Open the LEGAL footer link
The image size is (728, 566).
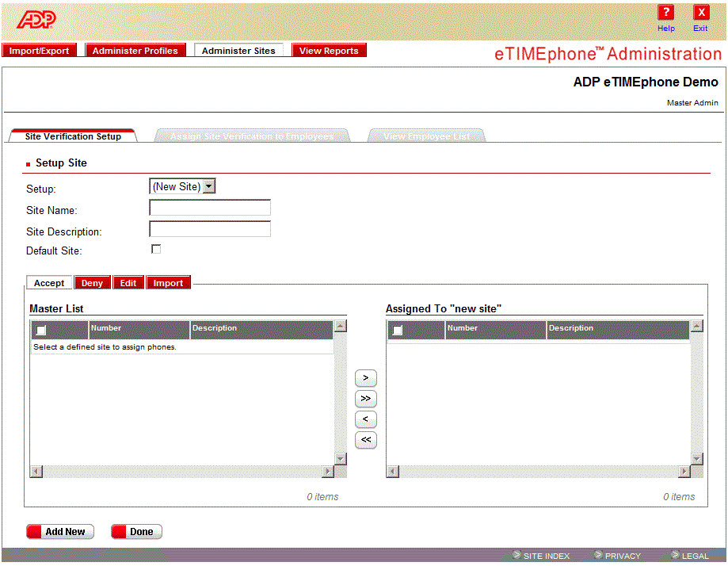[x=695, y=556]
